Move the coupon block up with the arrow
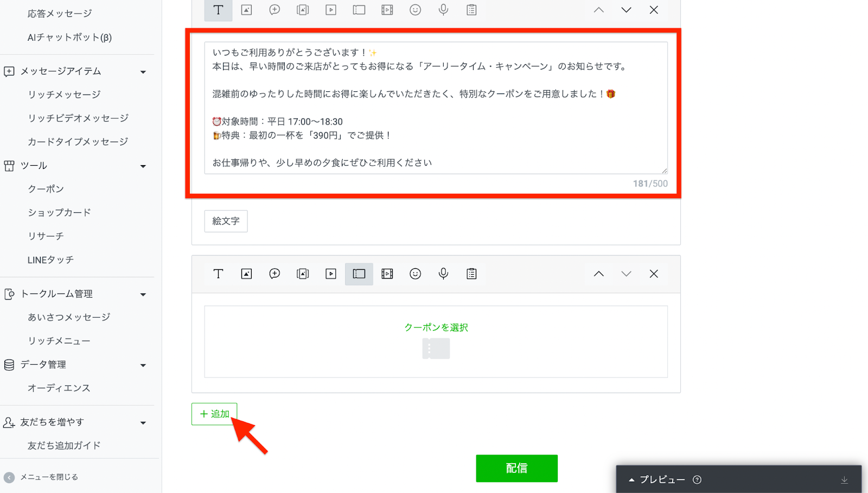 598,274
